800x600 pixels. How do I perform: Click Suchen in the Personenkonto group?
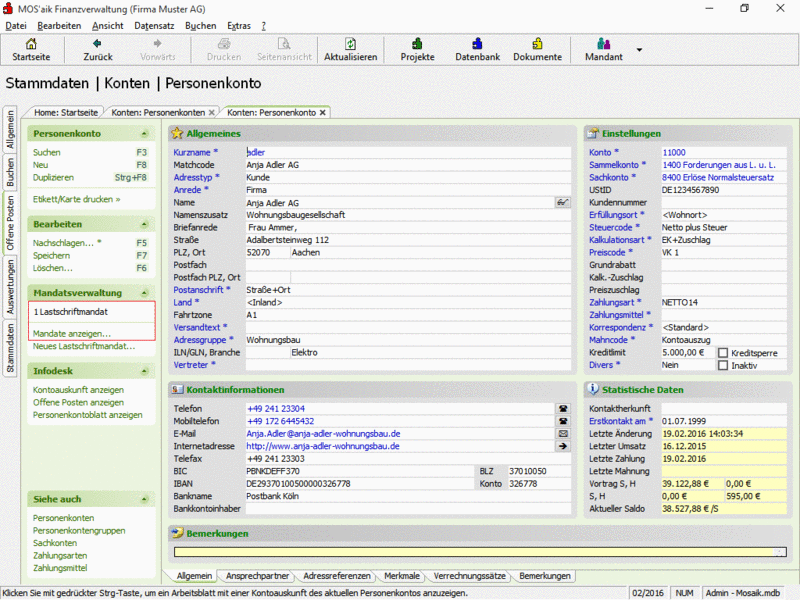pyautogui.click(x=46, y=153)
